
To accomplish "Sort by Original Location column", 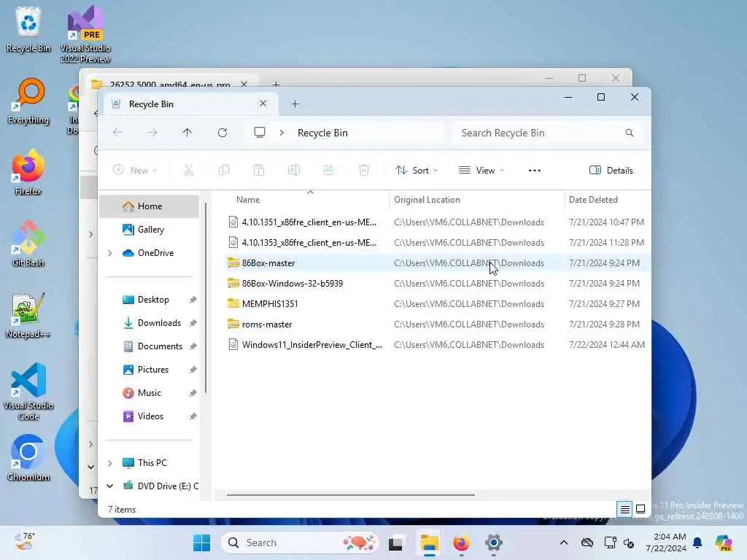I will [x=476, y=200].
